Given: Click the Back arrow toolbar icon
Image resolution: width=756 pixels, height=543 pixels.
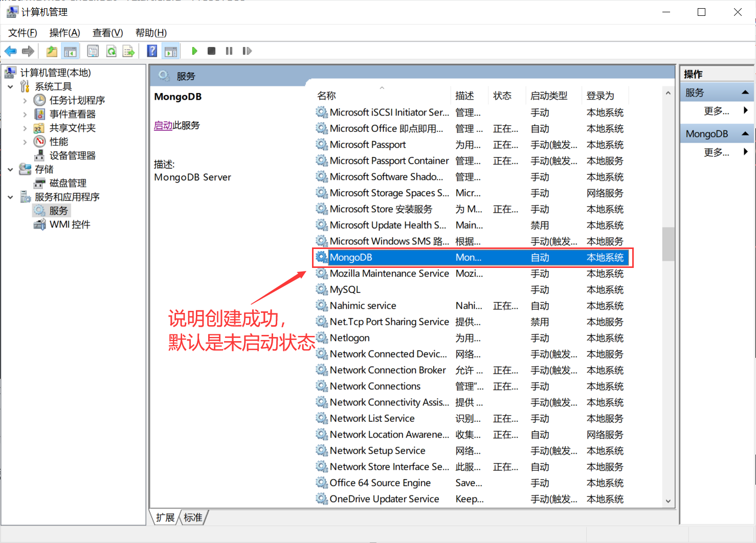Looking at the screenshot, I should tap(10, 51).
